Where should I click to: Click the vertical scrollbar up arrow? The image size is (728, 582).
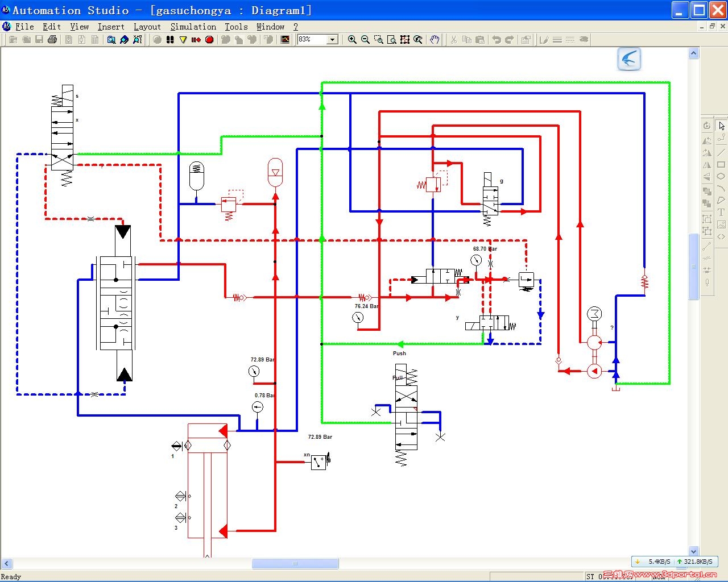[x=693, y=53]
